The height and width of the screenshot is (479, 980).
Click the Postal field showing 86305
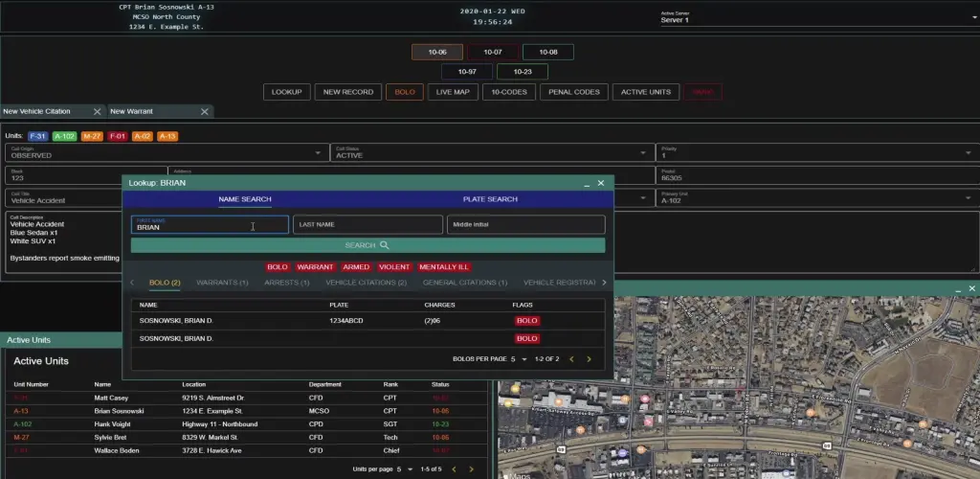[817, 175]
